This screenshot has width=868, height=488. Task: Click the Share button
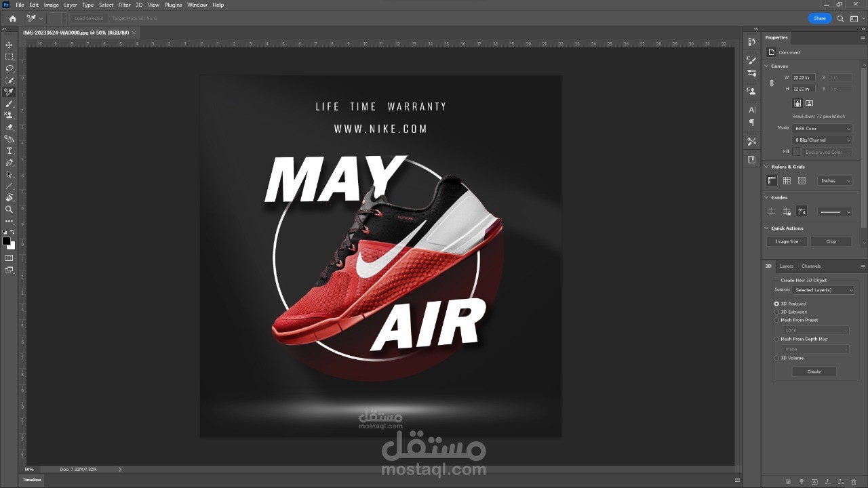820,18
